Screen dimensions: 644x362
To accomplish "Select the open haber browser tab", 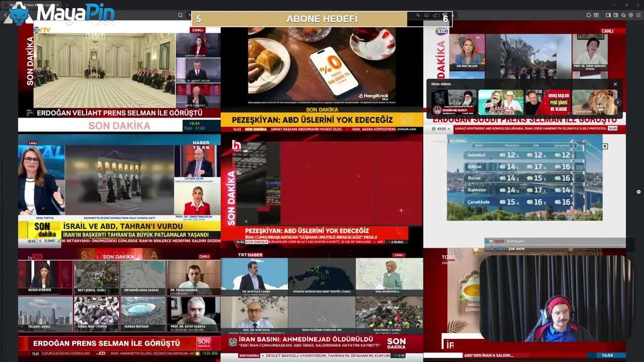I will [x=30, y=5].
